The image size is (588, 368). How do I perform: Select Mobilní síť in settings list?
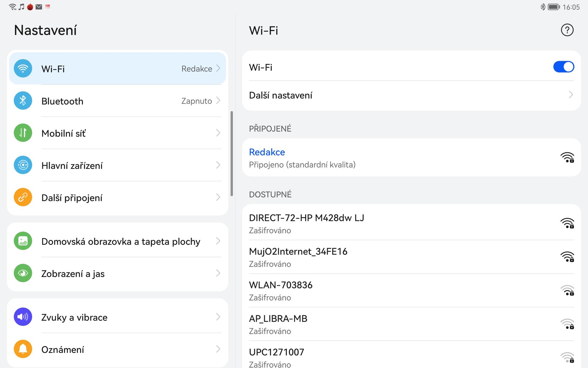(x=118, y=133)
